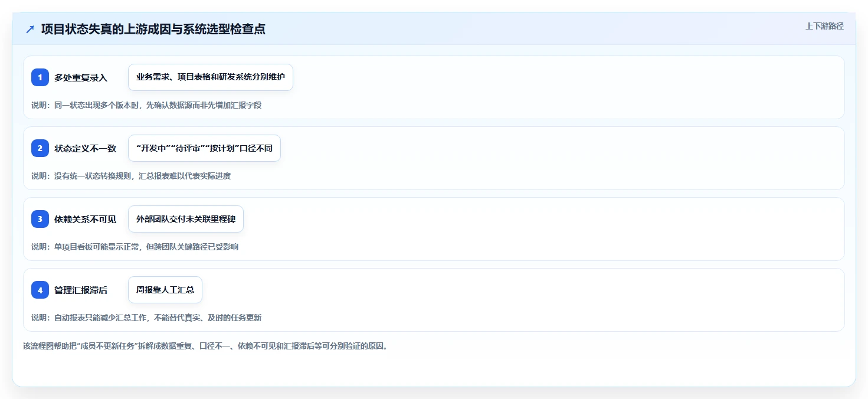This screenshot has height=399, width=868.
Task: Click the 周报靠人工汇总 chip
Action: pos(165,290)
